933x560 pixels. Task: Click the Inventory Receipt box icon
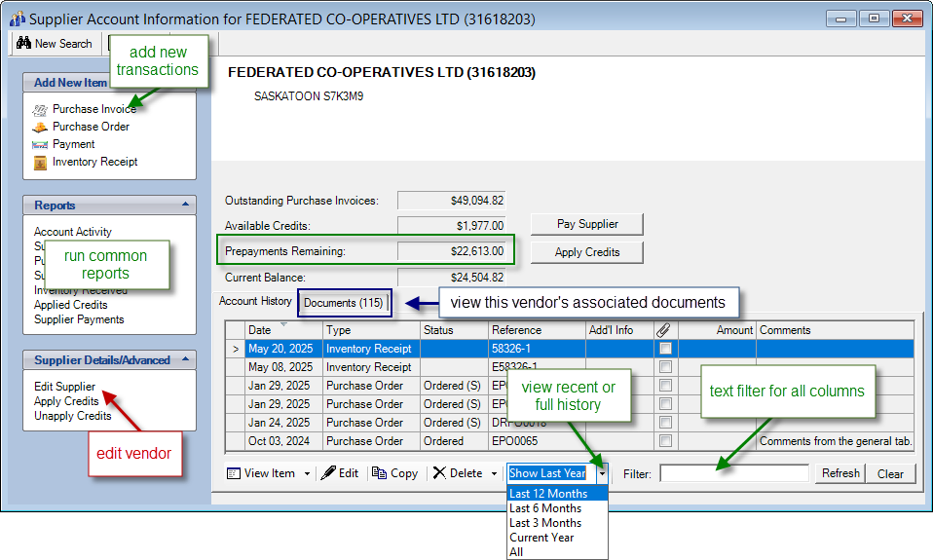point(40,163)
